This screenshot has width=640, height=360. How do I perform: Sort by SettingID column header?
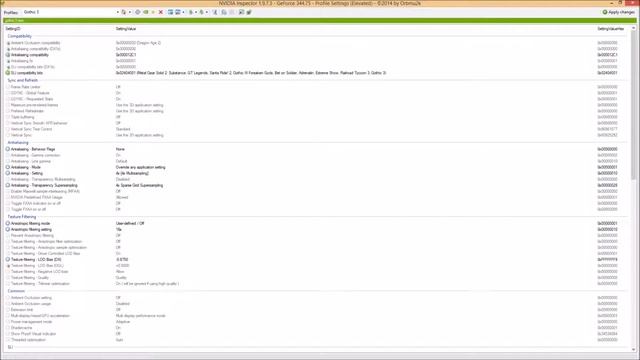(13, 29)
